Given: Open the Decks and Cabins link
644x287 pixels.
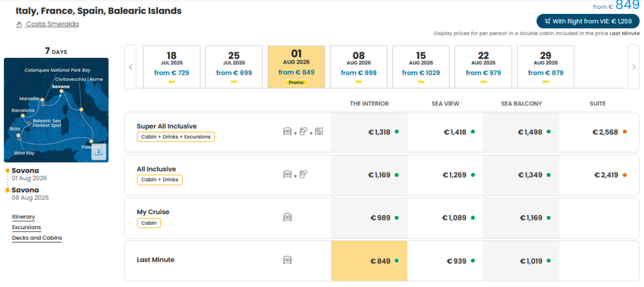Looking at the screenshot, I should 37,238.
